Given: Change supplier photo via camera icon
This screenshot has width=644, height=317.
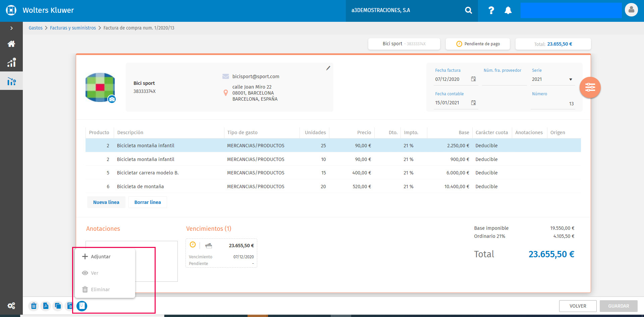Looking at the screenshot, I should 112,99.
